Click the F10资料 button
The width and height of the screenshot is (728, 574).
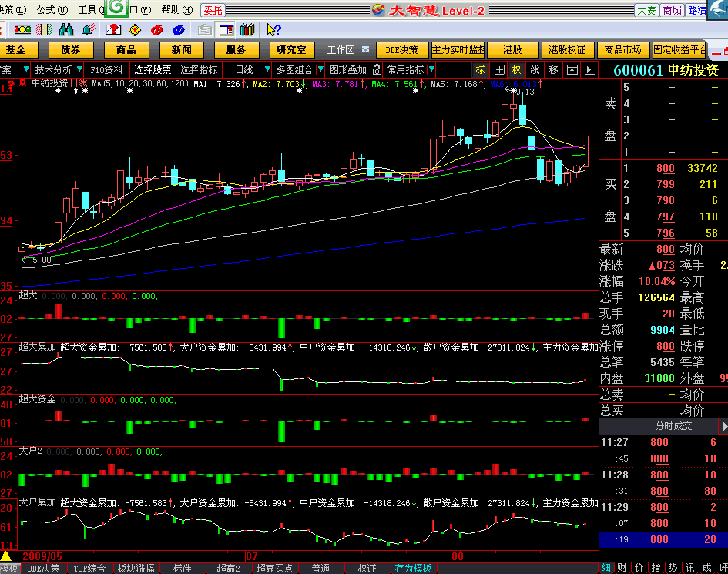coord(106,70)
